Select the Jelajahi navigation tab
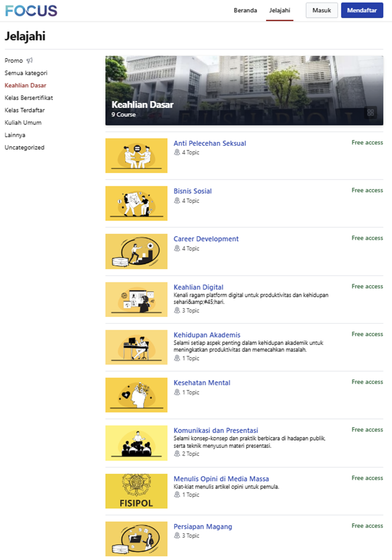Viewport: 392px width, 560px height. tap(279, 10)
